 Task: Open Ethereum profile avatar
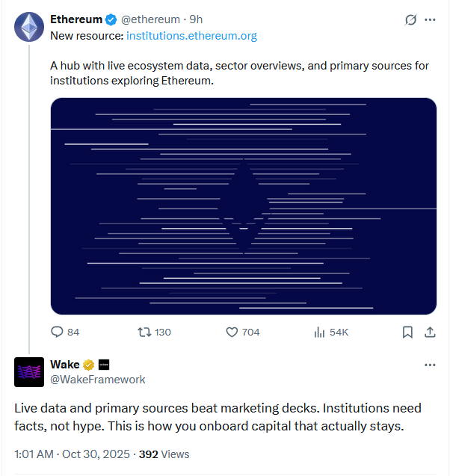pos(28,27)
